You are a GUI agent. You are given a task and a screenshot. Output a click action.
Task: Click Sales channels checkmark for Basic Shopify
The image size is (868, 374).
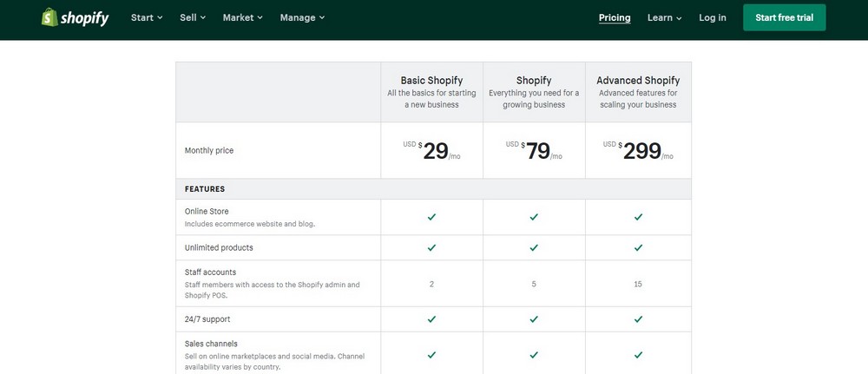(x=431, y=355)
